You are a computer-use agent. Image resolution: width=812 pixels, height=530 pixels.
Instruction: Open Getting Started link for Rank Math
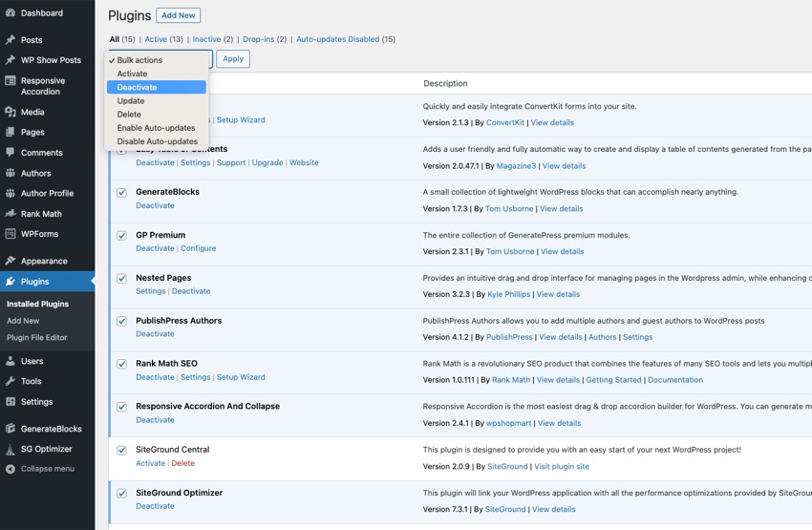click(613, 380)
